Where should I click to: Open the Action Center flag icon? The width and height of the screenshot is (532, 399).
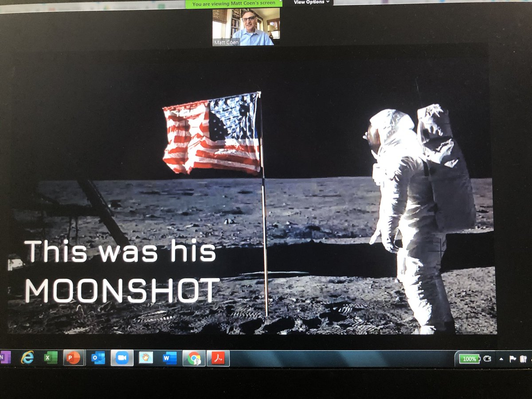coord(512,359)
